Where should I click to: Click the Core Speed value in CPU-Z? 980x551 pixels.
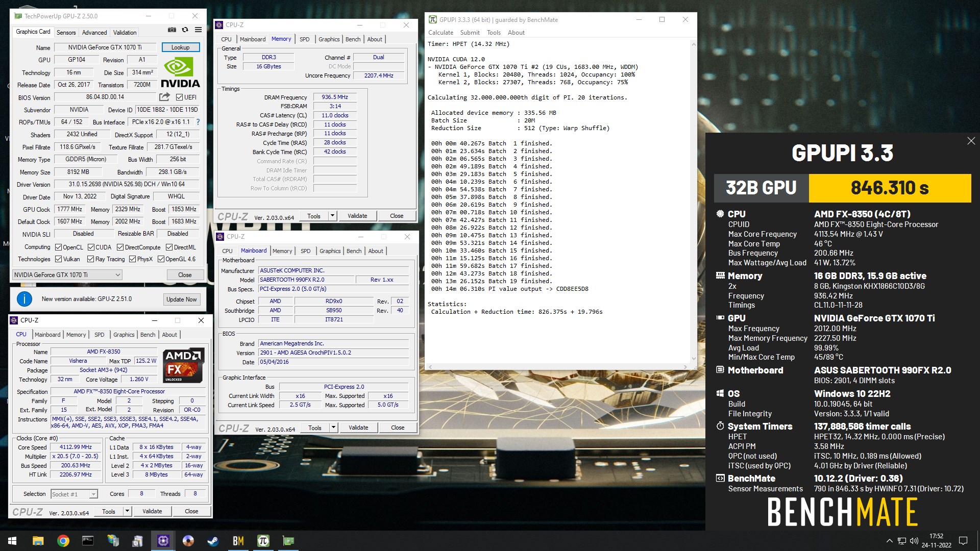(76, 447)
